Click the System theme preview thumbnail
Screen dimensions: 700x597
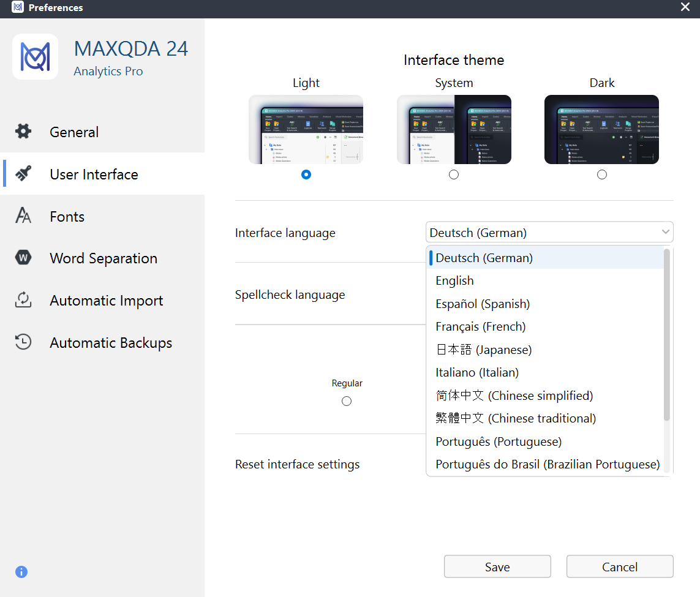point(454,129)
